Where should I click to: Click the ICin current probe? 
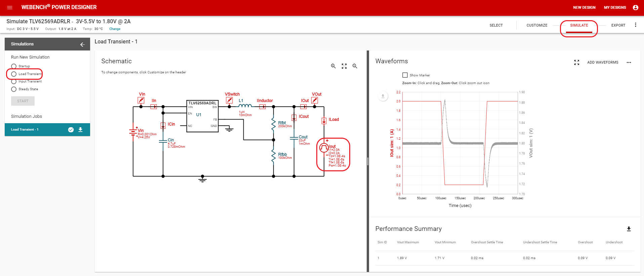pos(163,126)
